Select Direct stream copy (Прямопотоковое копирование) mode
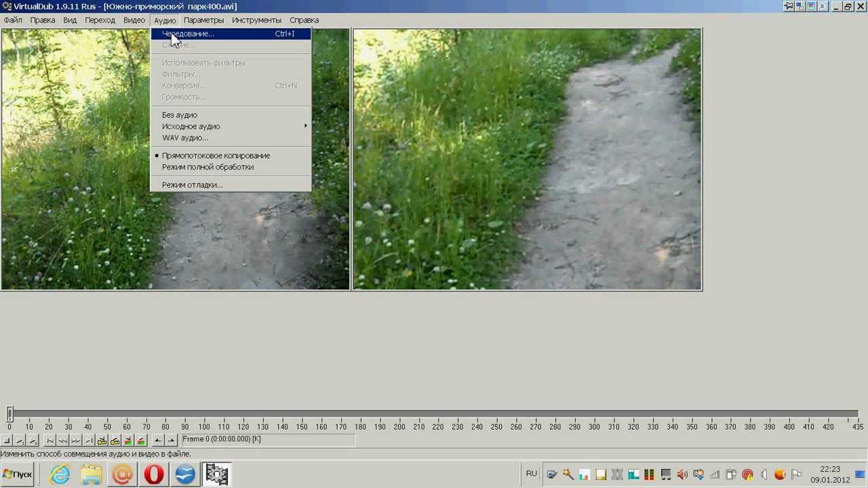This screenshot has height=488, width=868. (231, 155)
